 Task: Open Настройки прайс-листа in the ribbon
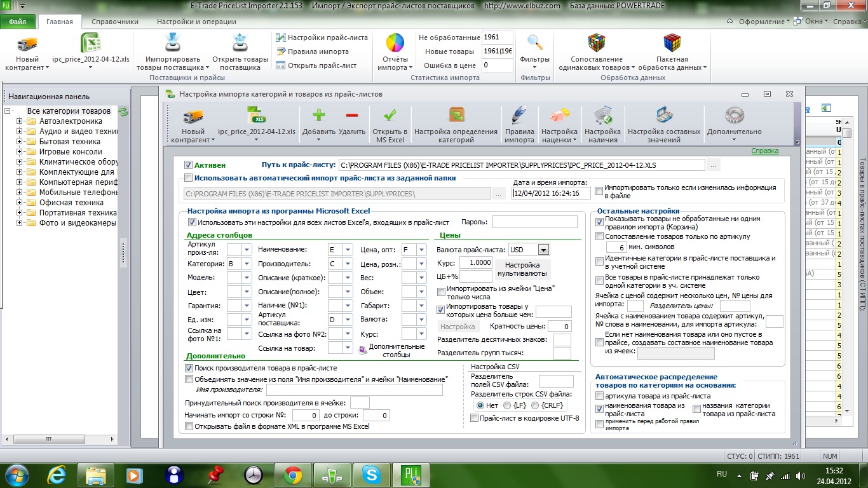click(322, 37)
